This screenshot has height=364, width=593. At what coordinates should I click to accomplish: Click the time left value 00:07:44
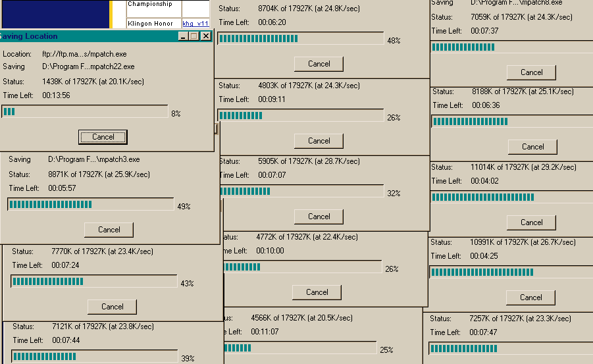click(66, 340)
